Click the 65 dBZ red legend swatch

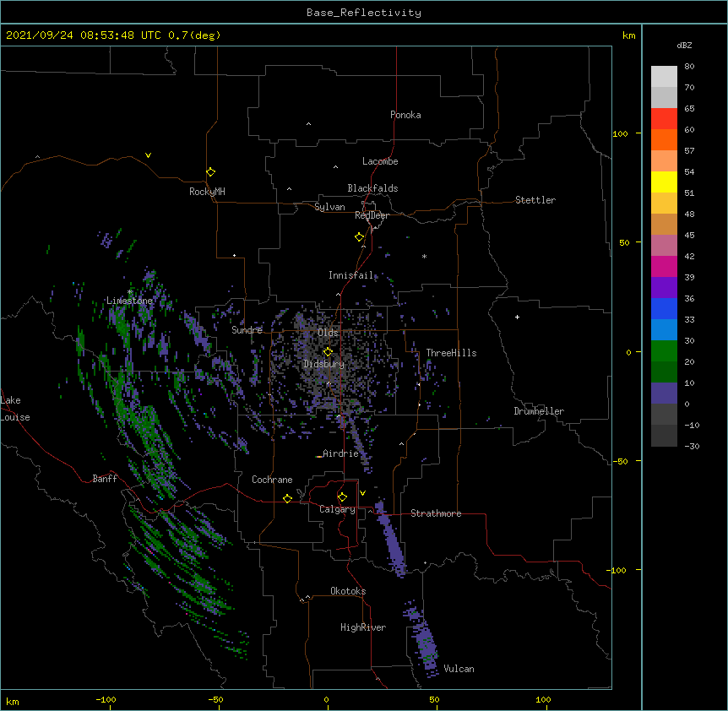pos(664,118)
